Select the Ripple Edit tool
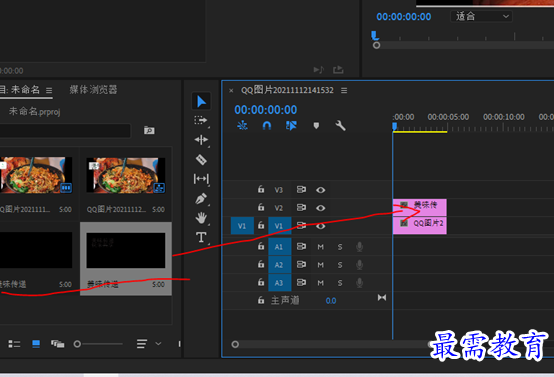This screenshot has height=377, width=554. coord(201,140)
